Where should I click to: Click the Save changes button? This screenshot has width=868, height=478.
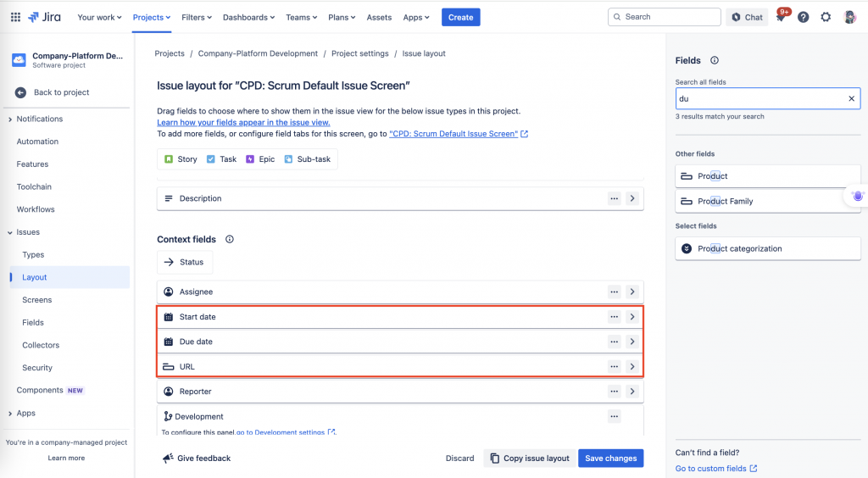[610, 459]
